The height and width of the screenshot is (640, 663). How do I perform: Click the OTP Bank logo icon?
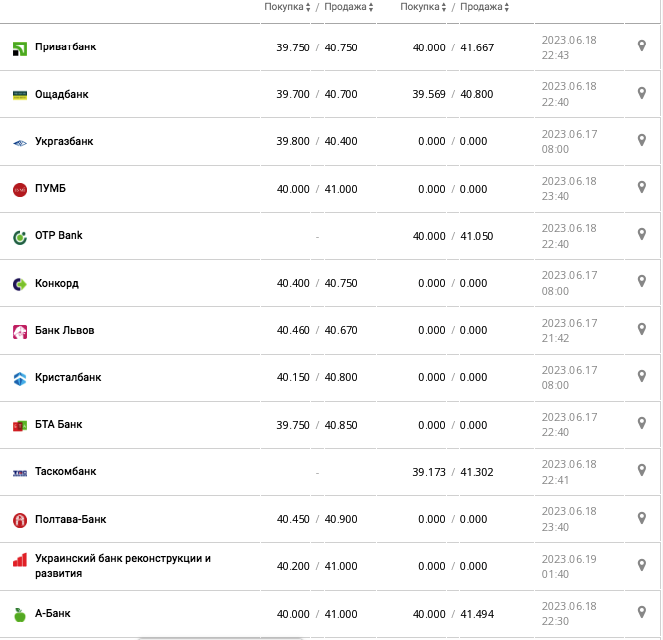coord(19,237)
